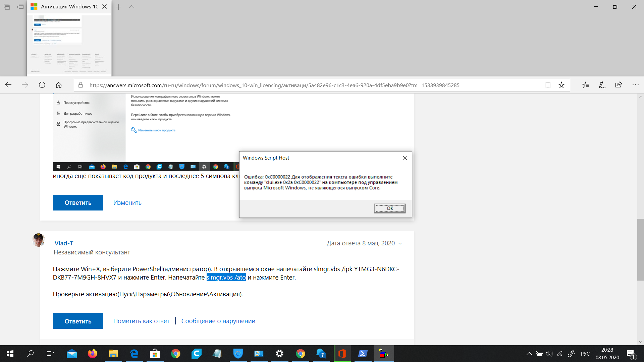Image resolution: width=644 pixels, height=362 pixels.
Task: Open File Explorer from taskbar
Action: (113, 354)
